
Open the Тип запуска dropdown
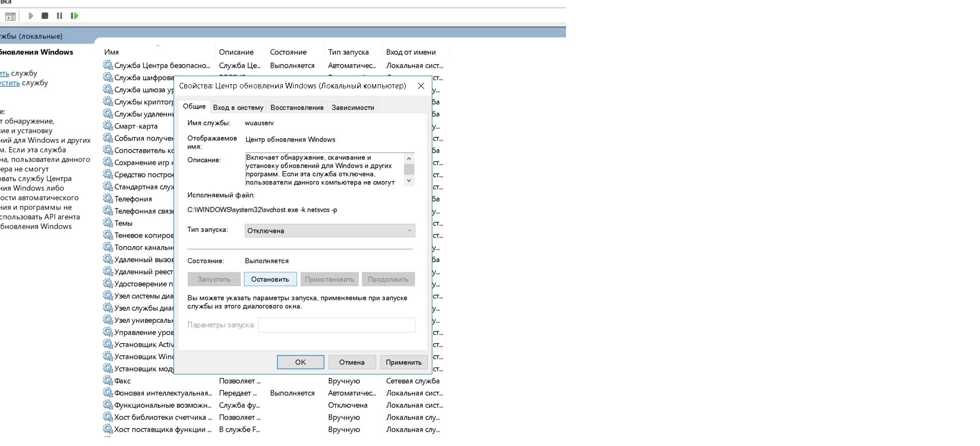330,231
